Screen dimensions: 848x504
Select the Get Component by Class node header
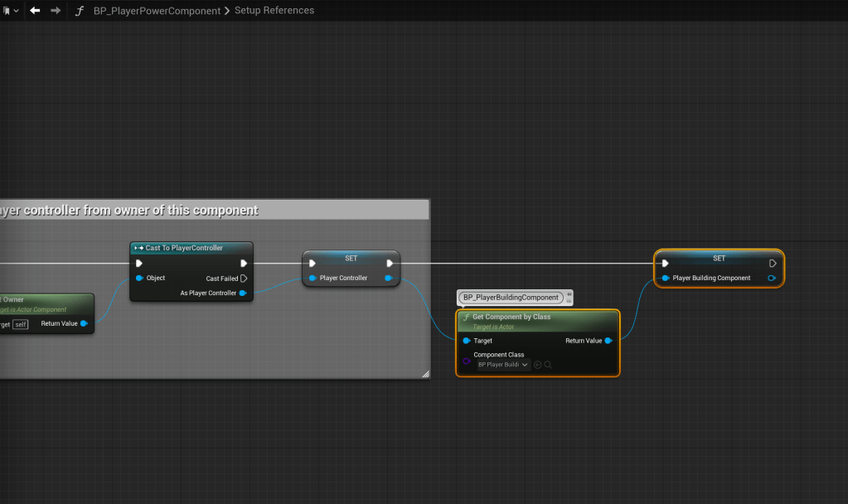[511, 317]
